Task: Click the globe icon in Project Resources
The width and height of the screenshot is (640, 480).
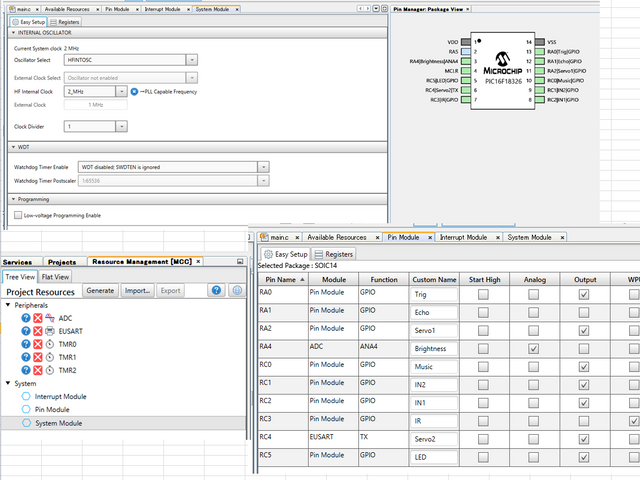Action: (237, 290)
